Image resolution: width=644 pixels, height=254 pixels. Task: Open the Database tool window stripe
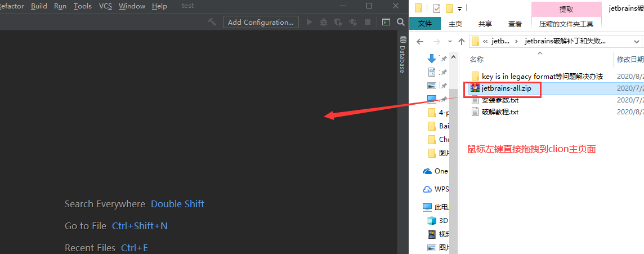pyautogui.click(x=402, y=54)
